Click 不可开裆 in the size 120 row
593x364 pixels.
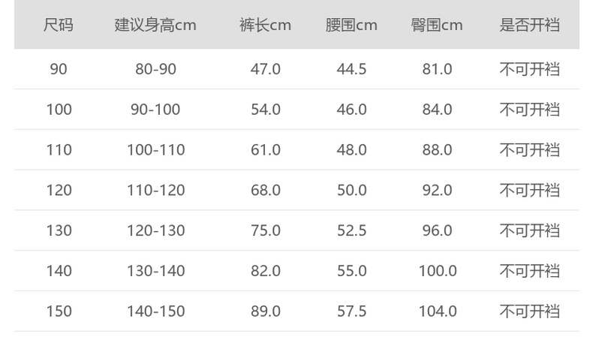(530, 190)
